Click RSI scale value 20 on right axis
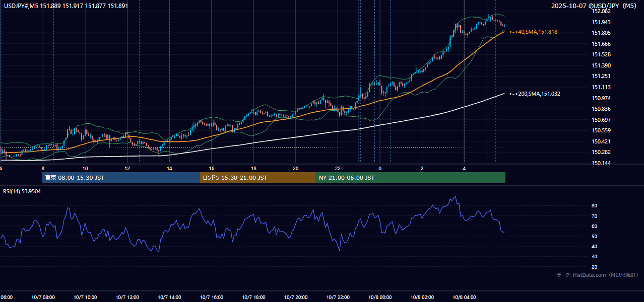Screen dimensions: 644x302 point(595,267)
